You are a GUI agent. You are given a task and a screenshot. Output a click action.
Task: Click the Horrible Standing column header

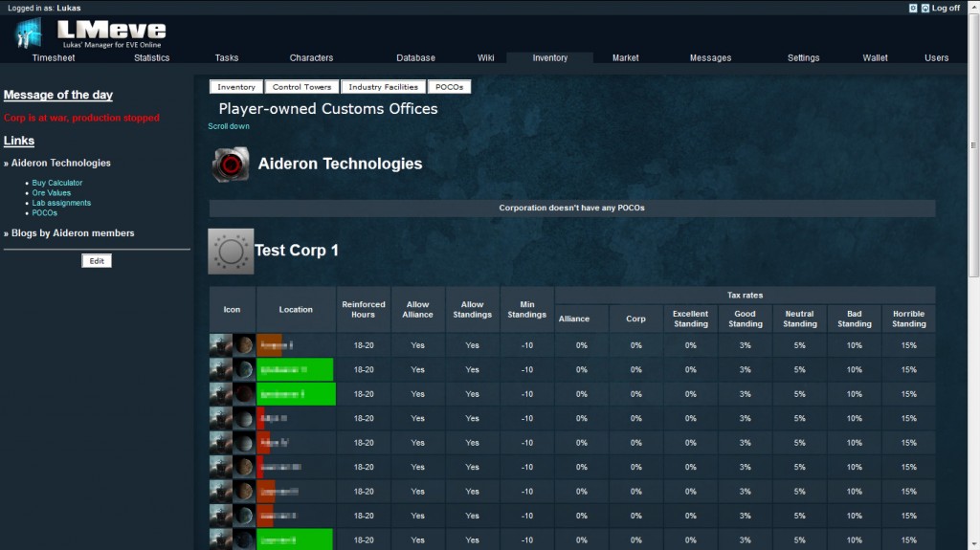(x=909, y=319)
